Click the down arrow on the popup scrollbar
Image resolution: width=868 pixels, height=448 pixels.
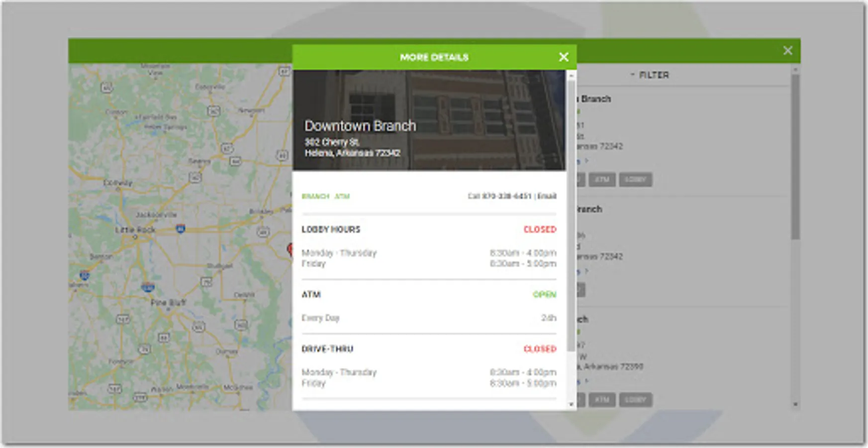coord(571,404)
